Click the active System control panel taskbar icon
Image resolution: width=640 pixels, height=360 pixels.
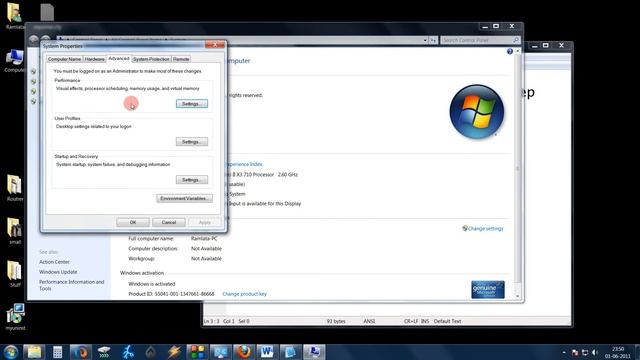click(314, 352)
